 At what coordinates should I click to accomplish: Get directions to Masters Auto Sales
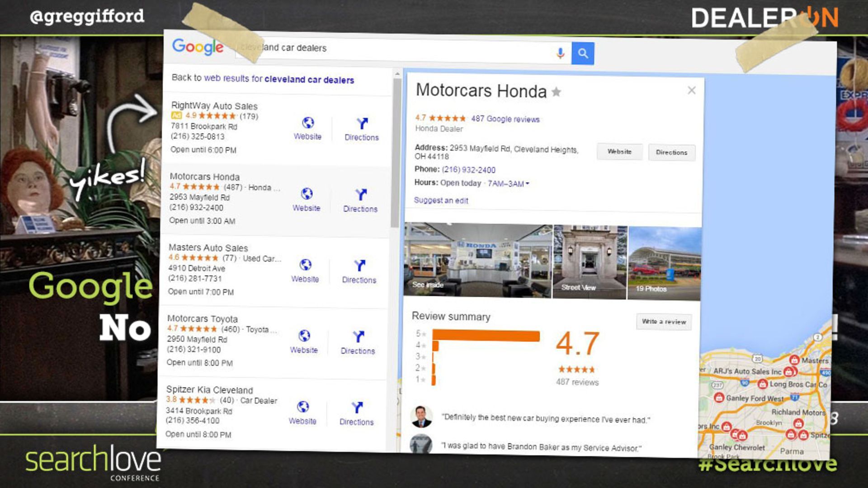pyautogui.click(x=359, y=272)
